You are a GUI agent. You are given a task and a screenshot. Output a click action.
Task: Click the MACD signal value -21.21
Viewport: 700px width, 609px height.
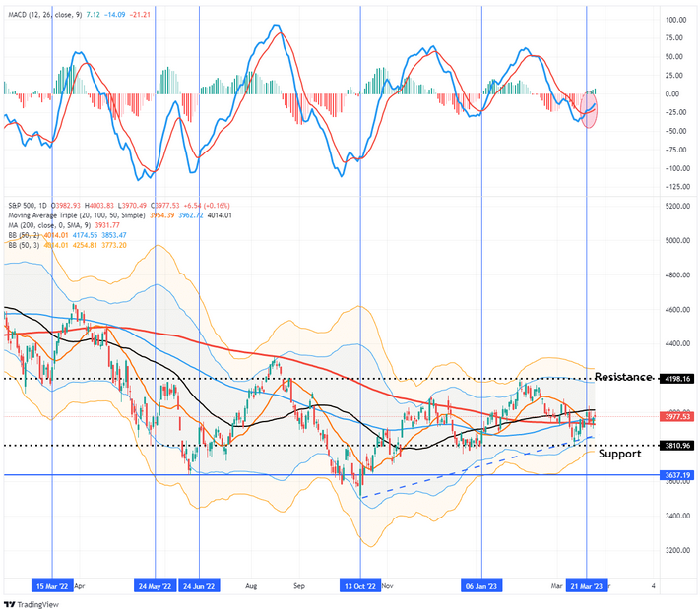point(140,15)
